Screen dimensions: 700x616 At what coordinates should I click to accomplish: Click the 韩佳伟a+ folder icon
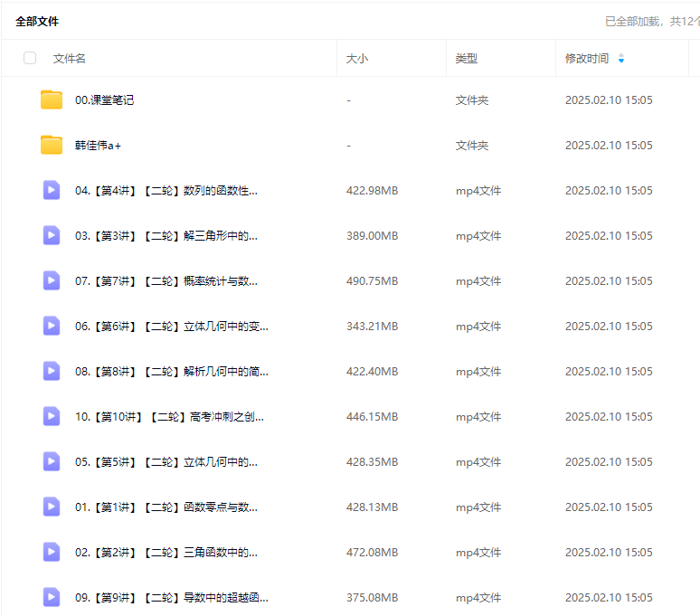(x=52, y=146)
